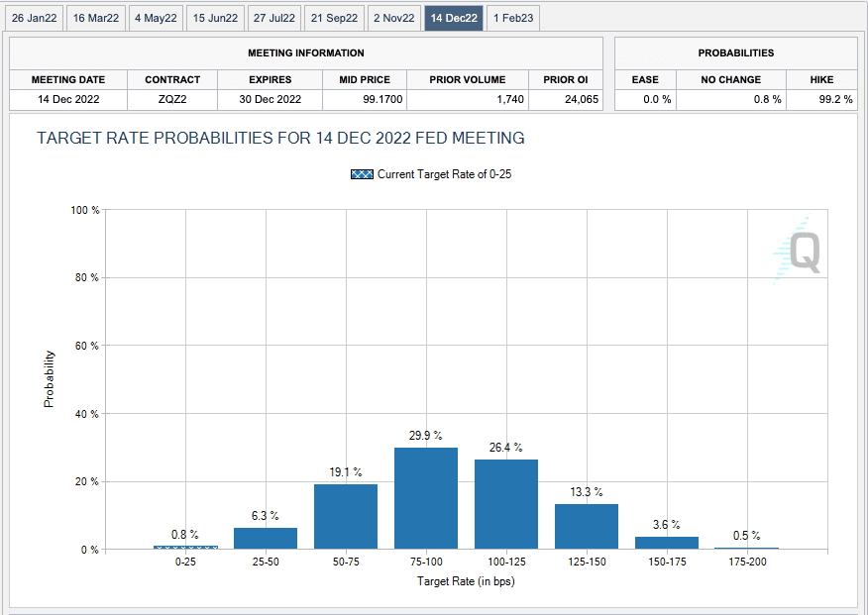Click the 150-175 bar at 3.6%
868x615 pixels.
click(666, 543)
